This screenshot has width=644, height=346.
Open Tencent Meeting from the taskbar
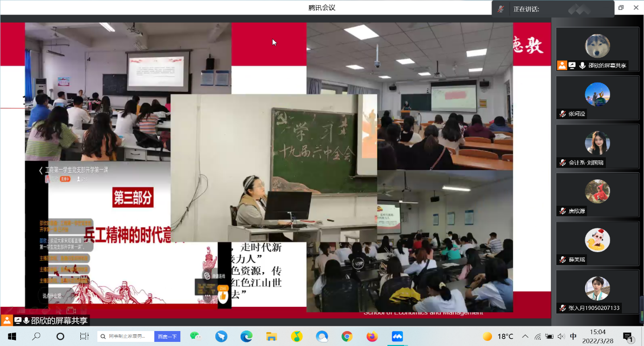(397, 337)
